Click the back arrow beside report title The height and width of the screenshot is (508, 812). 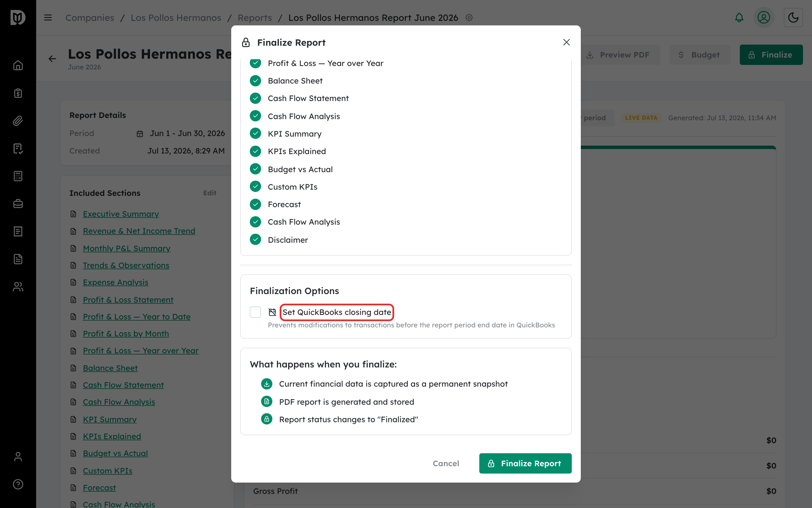click(52, 59)
